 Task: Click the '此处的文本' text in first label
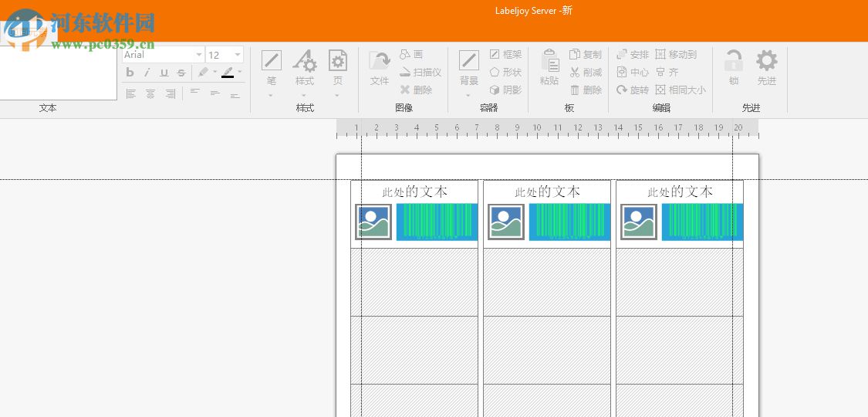pos(415,192)
